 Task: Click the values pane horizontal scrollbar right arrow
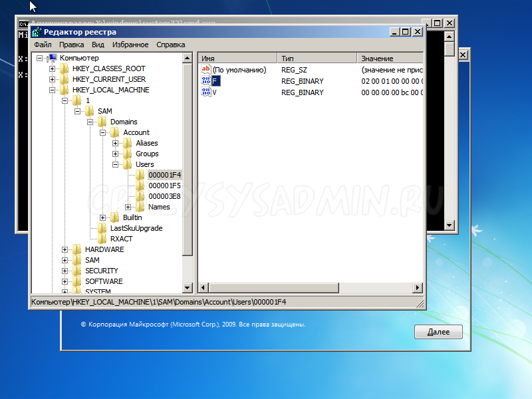(418, 287)
